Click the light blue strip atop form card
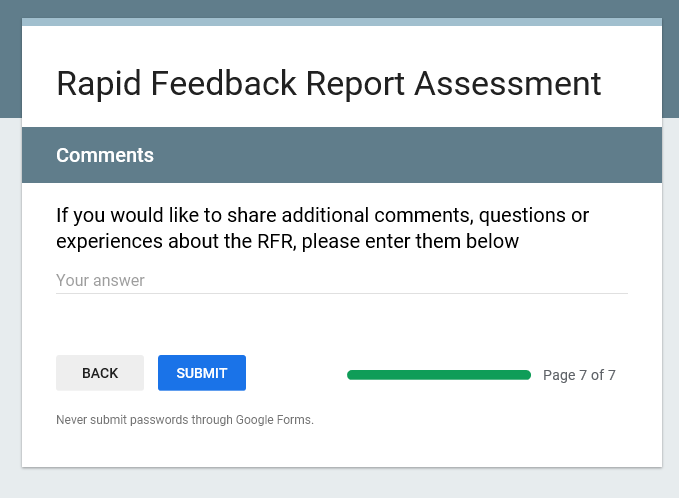Viewport: 679px width, 498px height. pos(341,21)
